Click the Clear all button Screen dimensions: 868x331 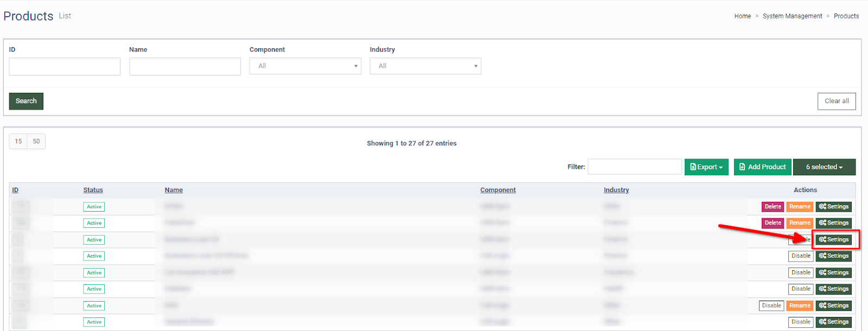click(x=837, y=101)
